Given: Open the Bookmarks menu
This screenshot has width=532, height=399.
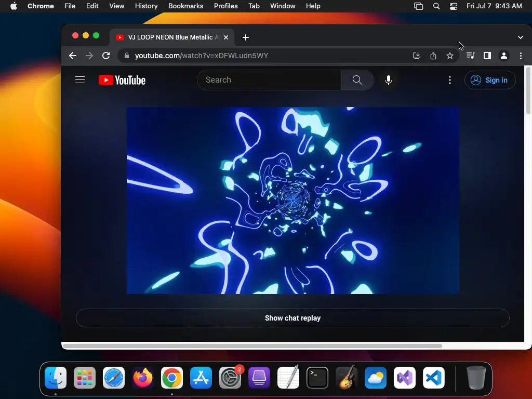Looking at the screenshot, I should [185, 6].
